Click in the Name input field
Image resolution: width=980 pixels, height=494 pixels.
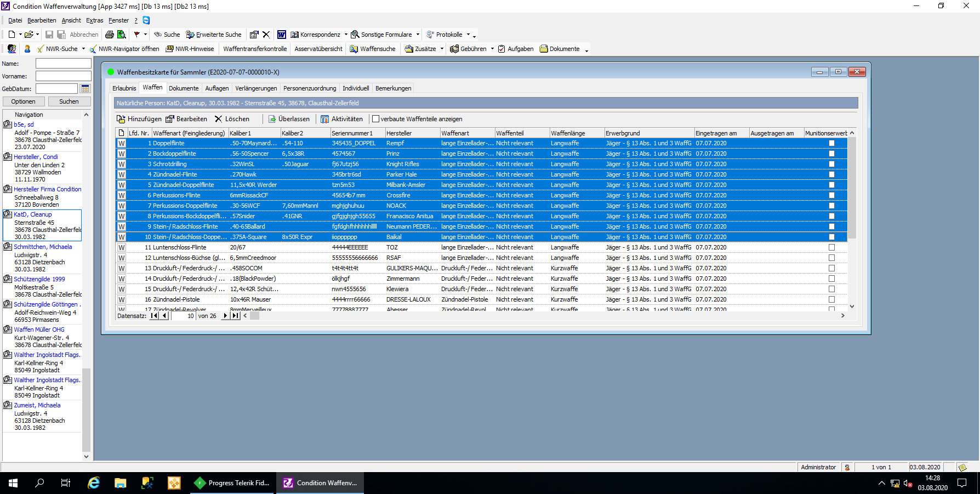(63, 64)
